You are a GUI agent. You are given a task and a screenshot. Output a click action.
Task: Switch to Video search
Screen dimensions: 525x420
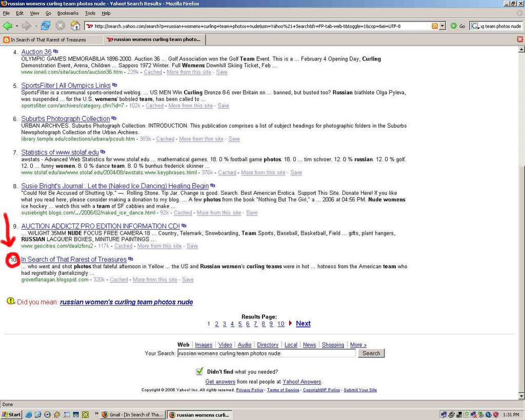pos(225,345)
